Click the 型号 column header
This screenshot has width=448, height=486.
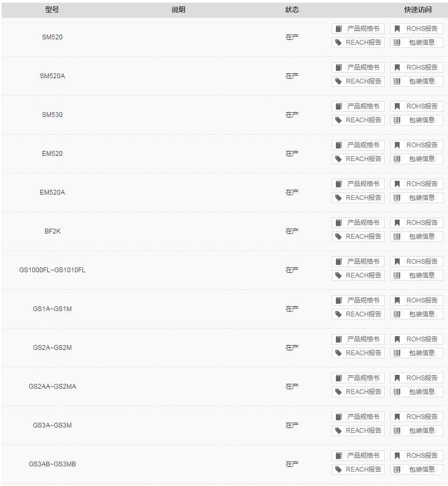(x=52, y=10)
